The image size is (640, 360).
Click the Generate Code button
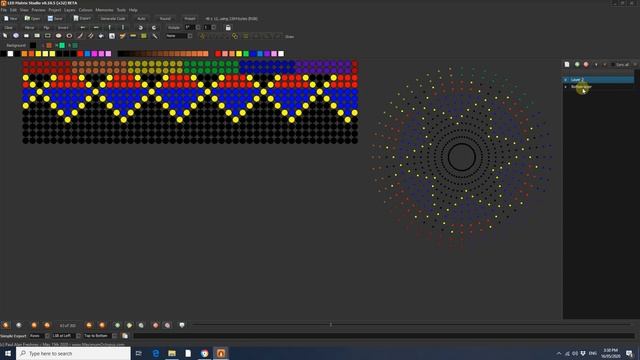point(113,18)
